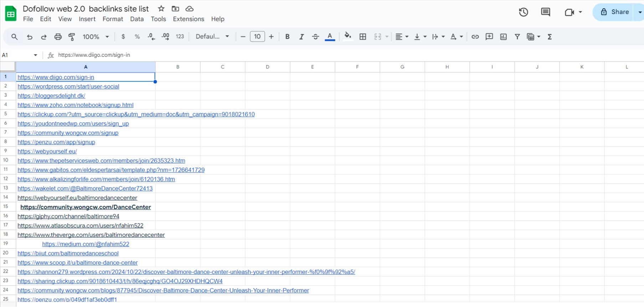Create a filter with funnel icon
This screenshot has height=307, width=644.
point(517,37)
